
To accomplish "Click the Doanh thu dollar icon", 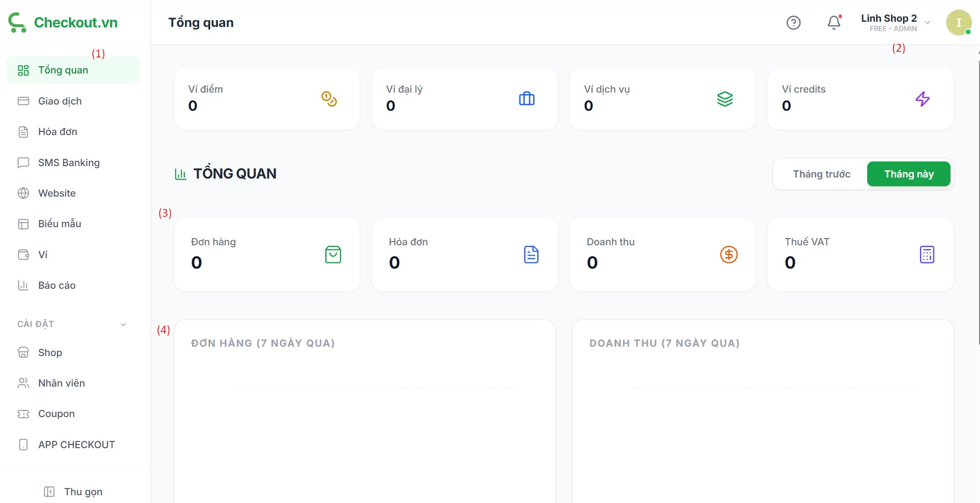I will tap(729, 255).
